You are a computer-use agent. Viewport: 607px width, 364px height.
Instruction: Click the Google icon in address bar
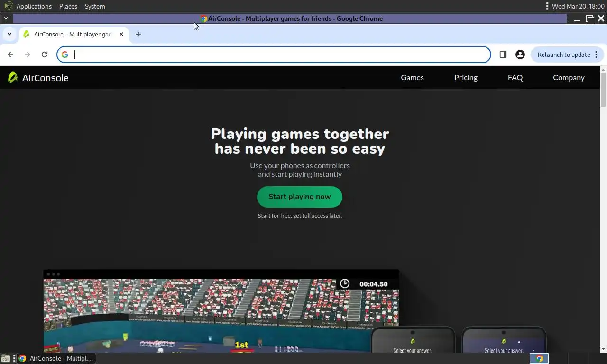pyautogui.click(x=65, y=55)
